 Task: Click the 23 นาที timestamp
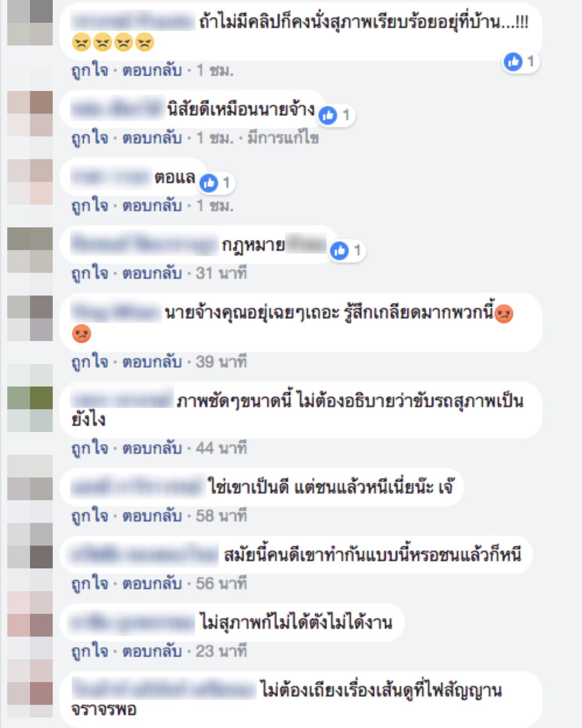click(221, 651)
